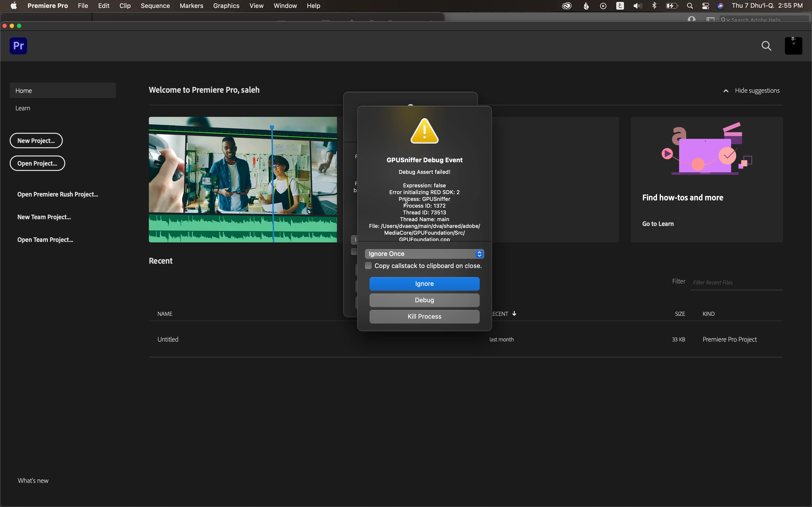The height and width of the screenshot is (507, 812).
Task: Open the user profile avatar
Action: pyautogui.click(x=793, y=46)
